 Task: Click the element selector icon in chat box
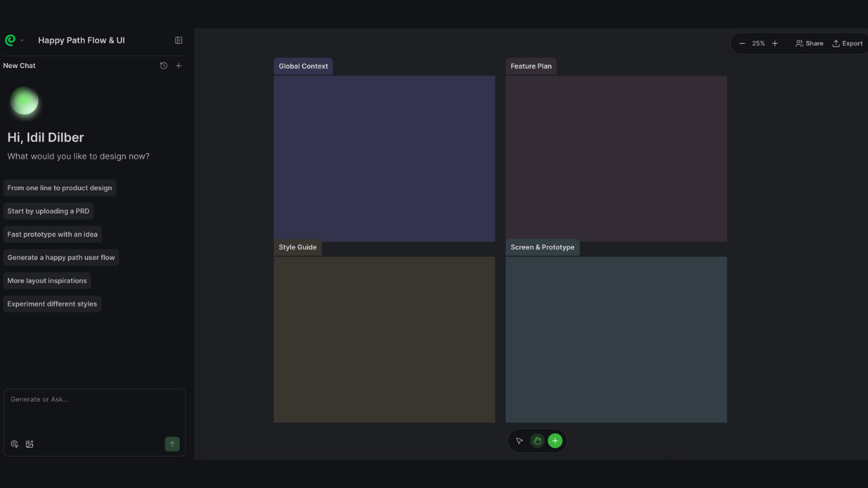click(14, 445)
